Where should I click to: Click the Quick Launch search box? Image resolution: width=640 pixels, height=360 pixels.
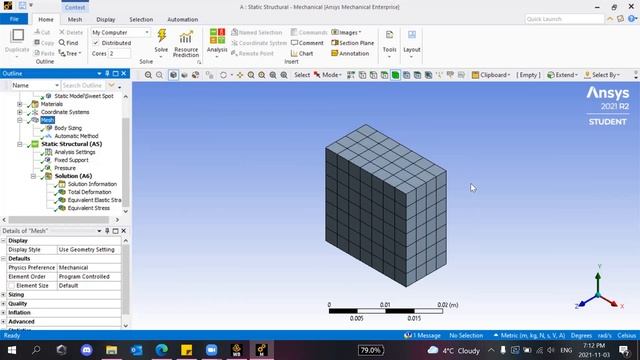coord(564,19)
